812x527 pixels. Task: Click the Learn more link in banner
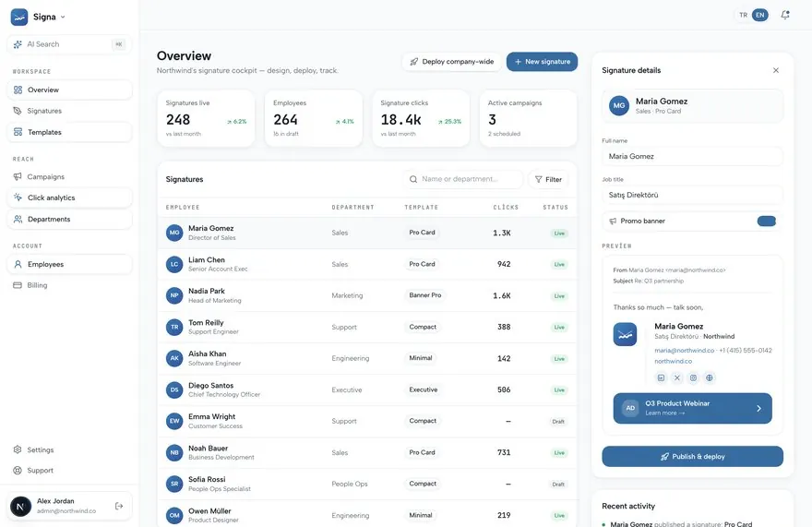(x=665, y=413)
